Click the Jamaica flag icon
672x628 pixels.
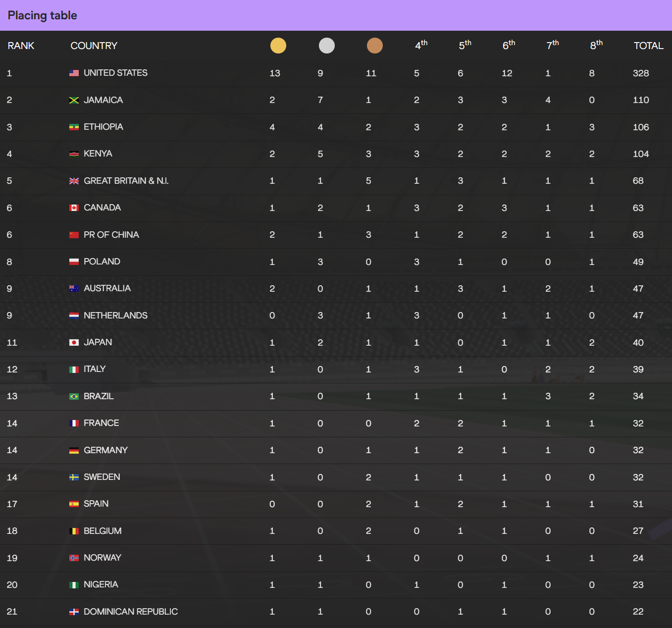coord(74,100)
